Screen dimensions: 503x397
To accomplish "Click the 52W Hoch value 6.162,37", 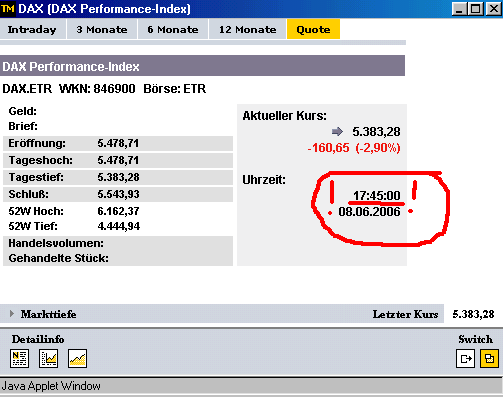I will coord(118,211).
